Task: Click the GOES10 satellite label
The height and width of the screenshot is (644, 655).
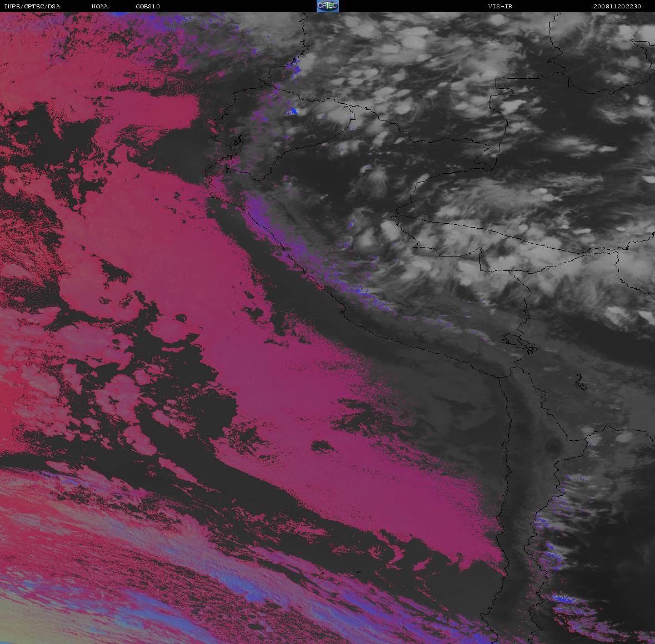Action: tap(148, 6)
